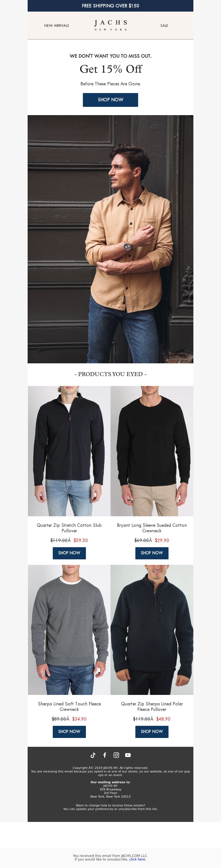The image size is (221, 868).
Task: Open the Sale menu link
Action: click(x=164, y=26)
